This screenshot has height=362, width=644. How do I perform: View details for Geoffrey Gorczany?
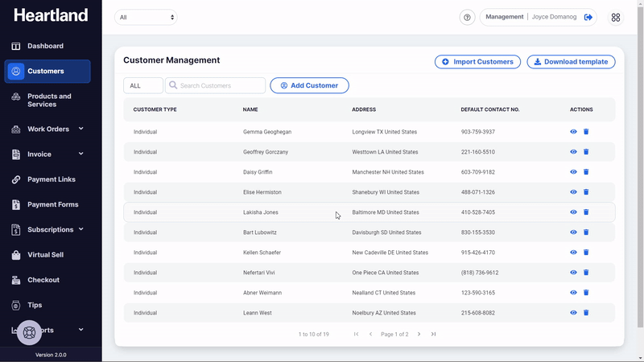click(573, 152)
